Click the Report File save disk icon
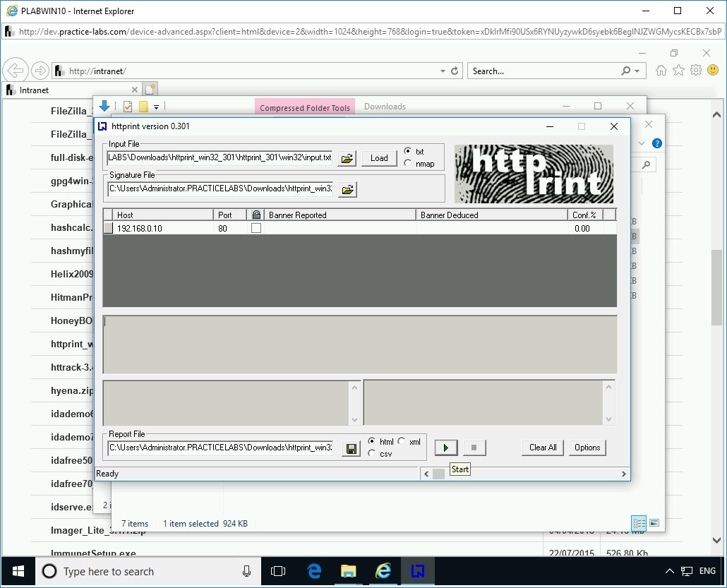 pyautogui.click(x=351, y=448)
